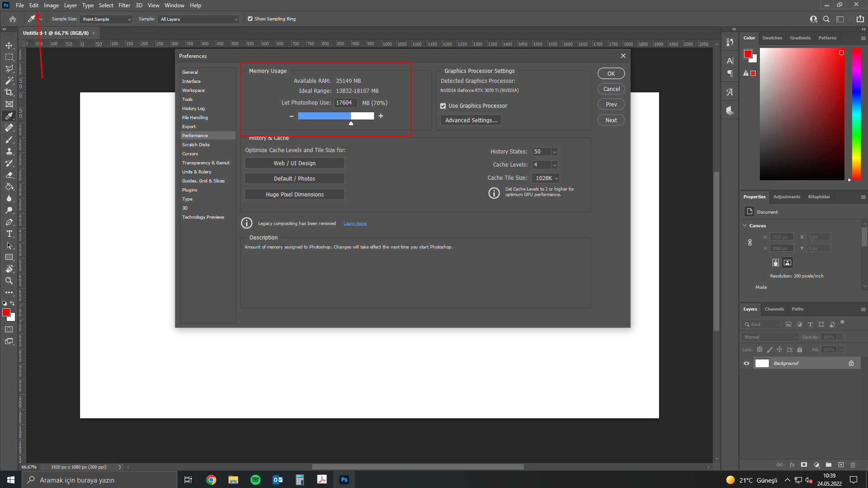Select the Clone Stamp tool

click(9, 151)
